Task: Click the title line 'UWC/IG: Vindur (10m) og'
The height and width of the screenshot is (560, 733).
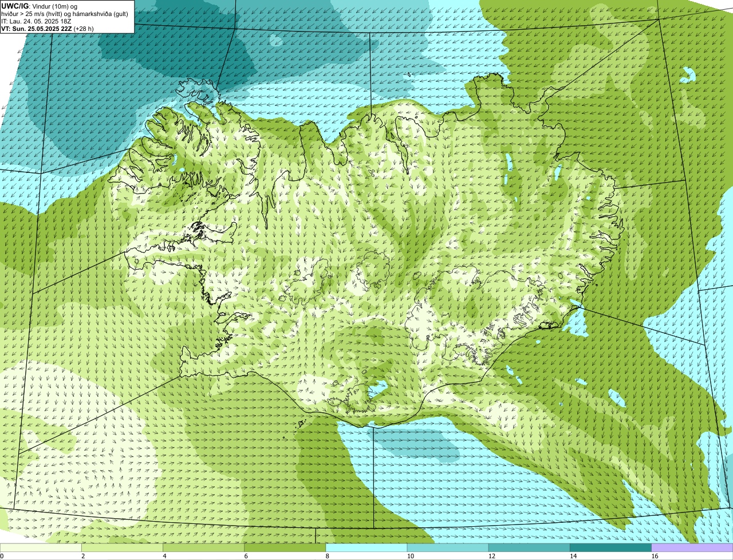Action: (40, 6)
